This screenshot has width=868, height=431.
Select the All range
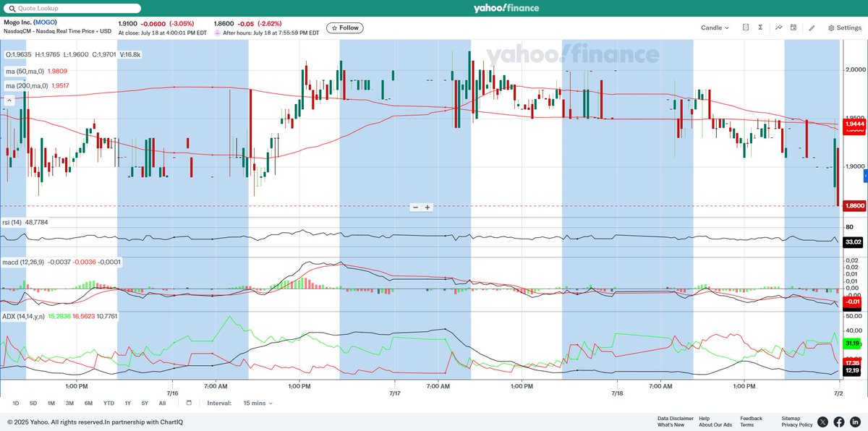[162, 403]
